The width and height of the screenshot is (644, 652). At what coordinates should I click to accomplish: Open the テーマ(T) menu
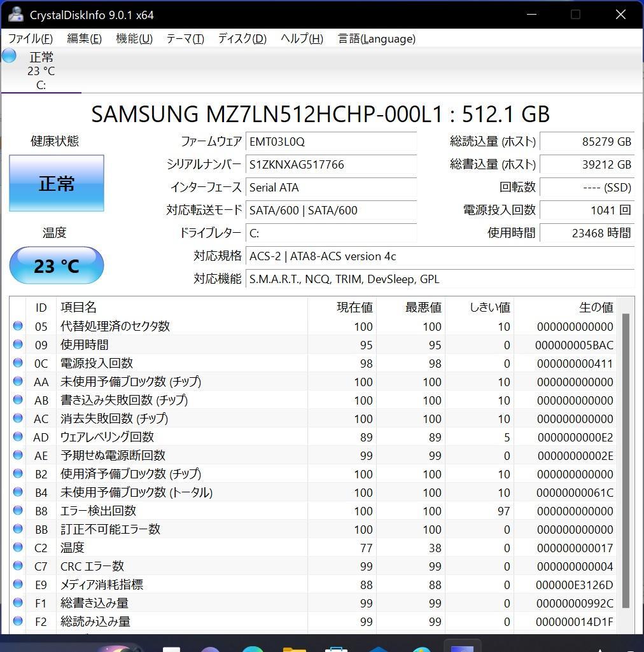click(x=185, y=39)
